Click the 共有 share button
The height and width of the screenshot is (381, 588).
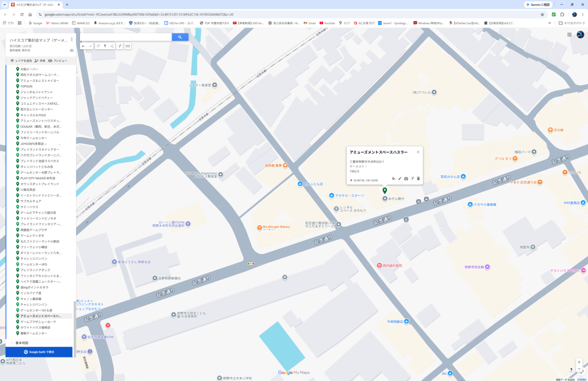click(40, 61)
